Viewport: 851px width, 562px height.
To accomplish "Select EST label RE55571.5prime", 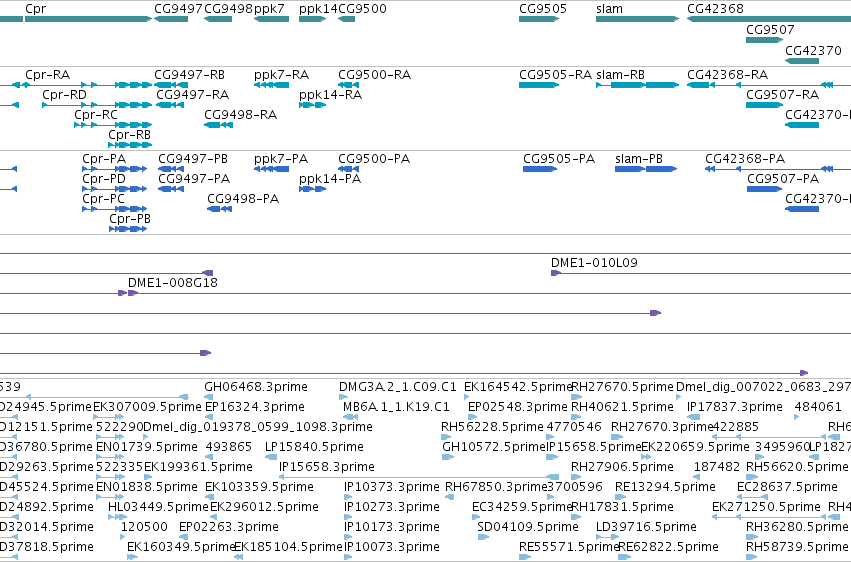I will tap(569, 547).
